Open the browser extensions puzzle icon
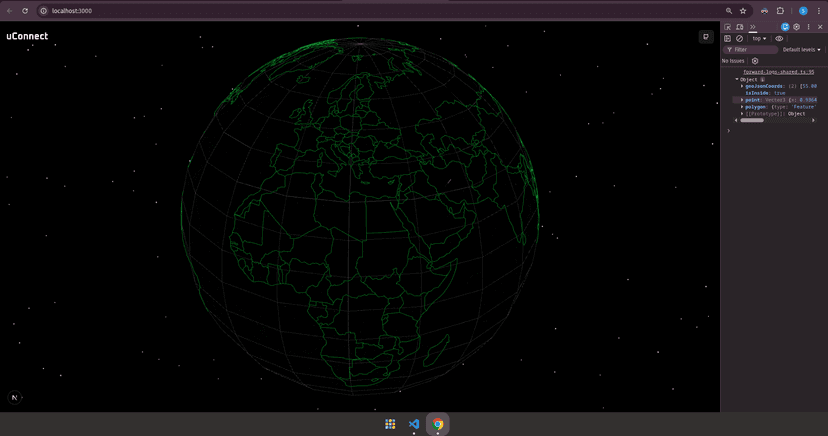 pos(780,10)
